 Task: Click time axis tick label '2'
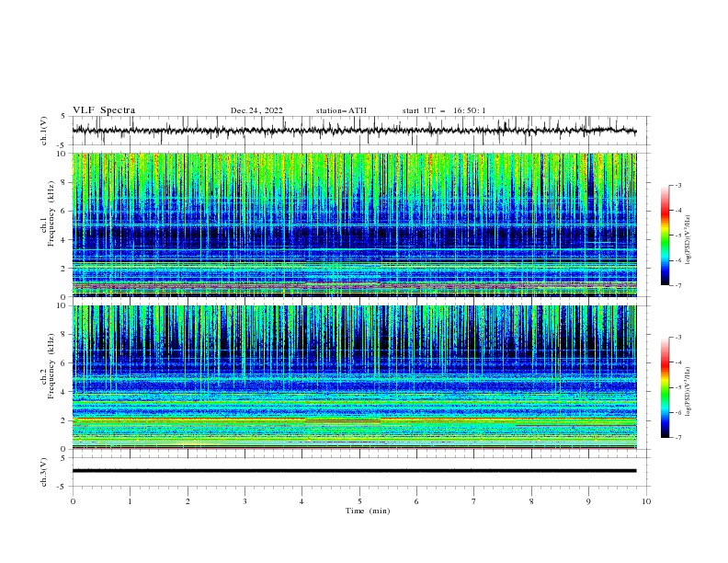[188, 501]
